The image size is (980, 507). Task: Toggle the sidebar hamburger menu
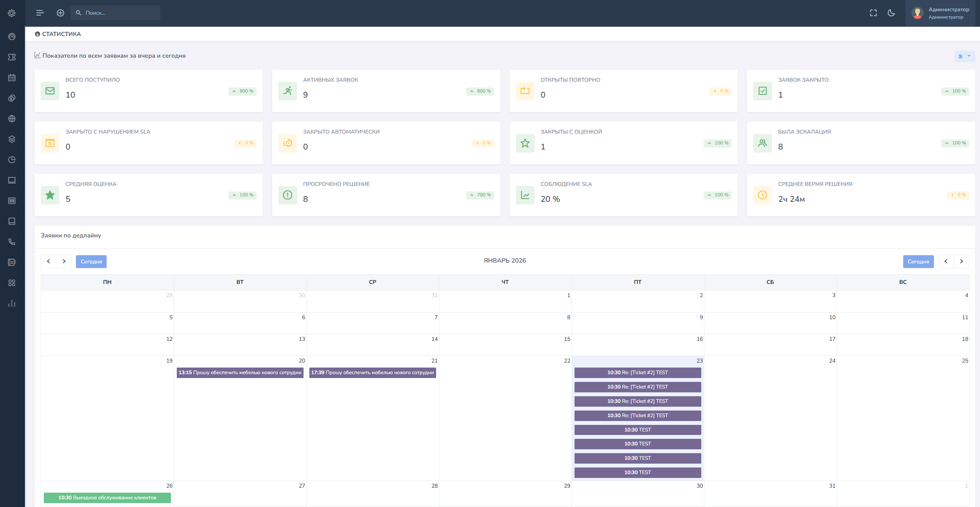(x=40, y=13)
